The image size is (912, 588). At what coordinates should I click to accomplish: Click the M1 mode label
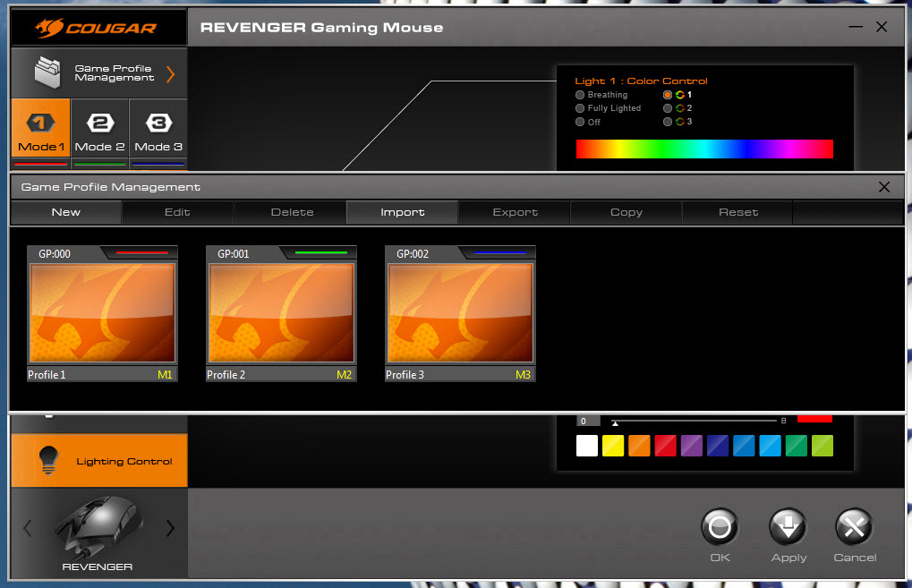click(165, 375)
